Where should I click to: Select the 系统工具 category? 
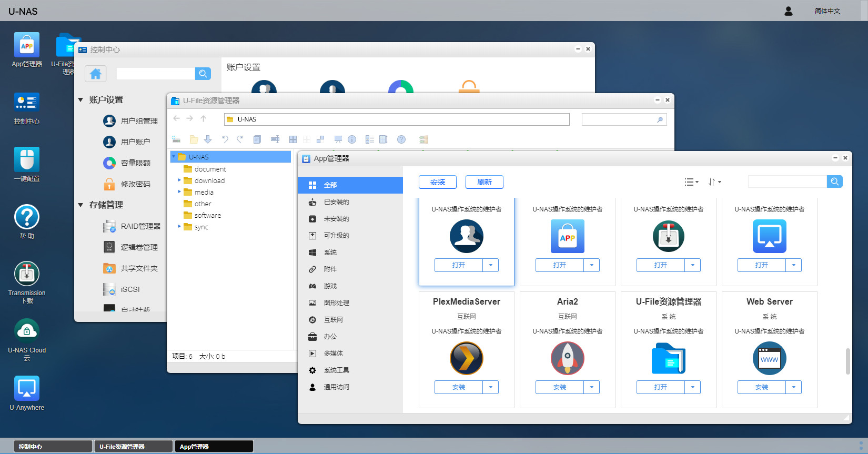click(350, 370)
